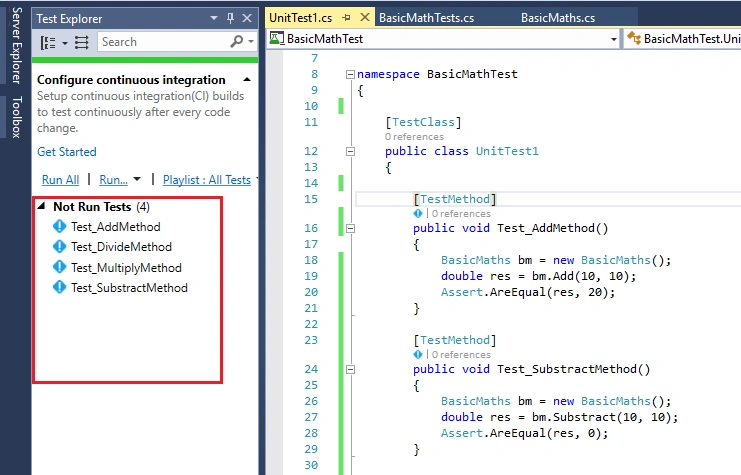
Task: Click the search magnifier icon
Action: [237, 42]
